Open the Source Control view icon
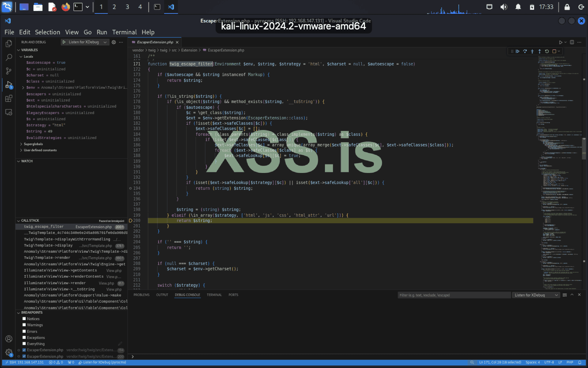 tap(9, 71)
